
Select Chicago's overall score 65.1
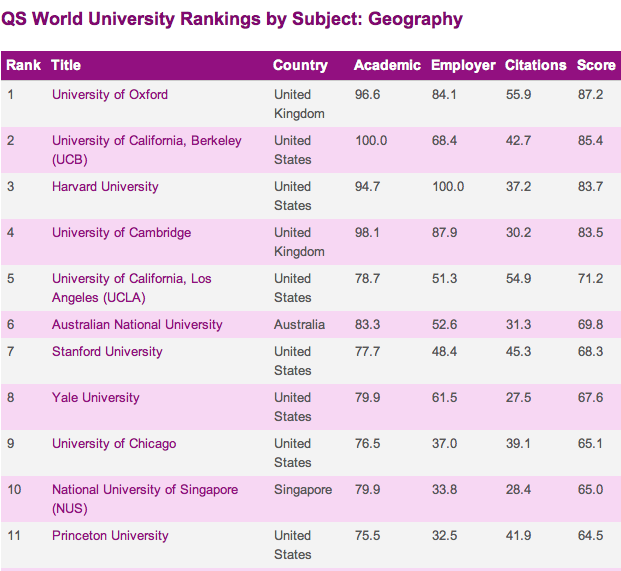590,443
